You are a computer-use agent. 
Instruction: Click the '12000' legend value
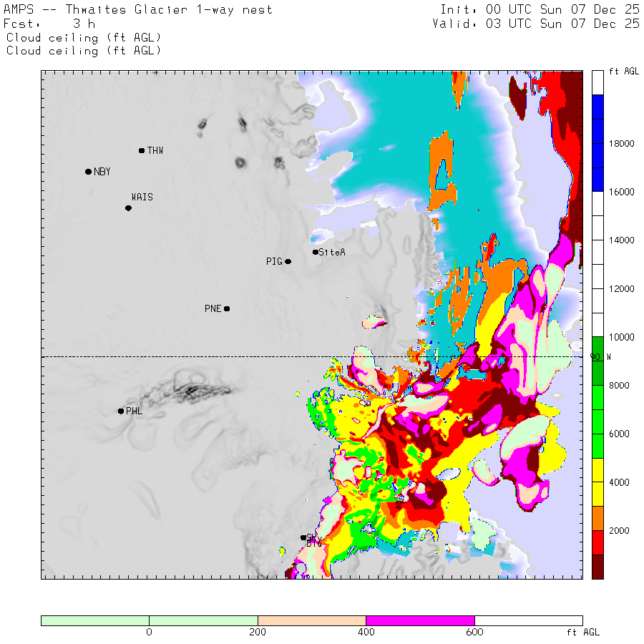[621, 289]
